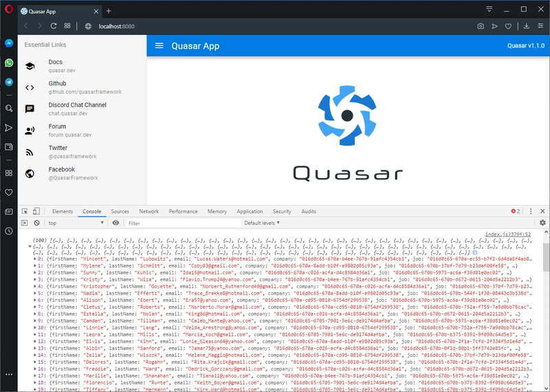Open the Forum link
Screen dimensions: 550x392
[82, 130]
